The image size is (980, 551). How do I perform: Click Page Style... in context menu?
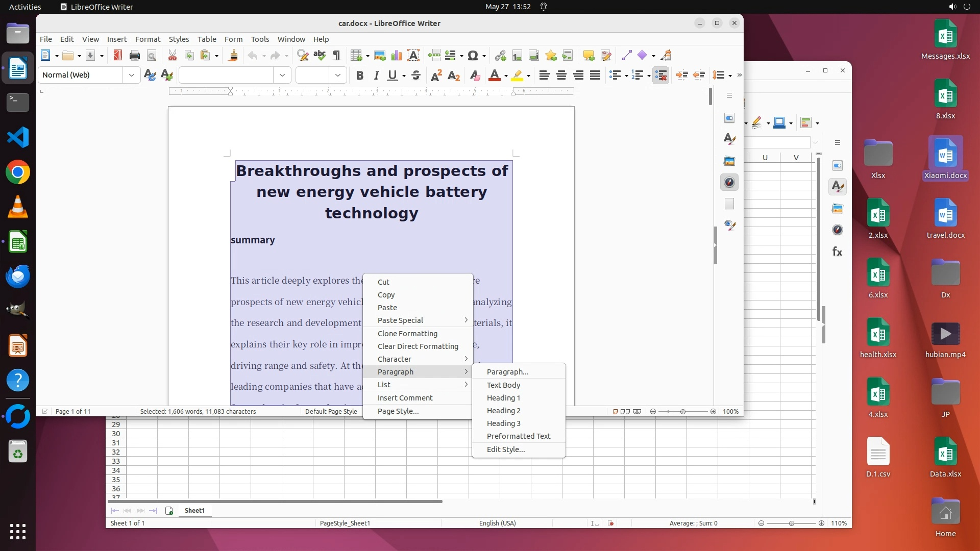398,411
